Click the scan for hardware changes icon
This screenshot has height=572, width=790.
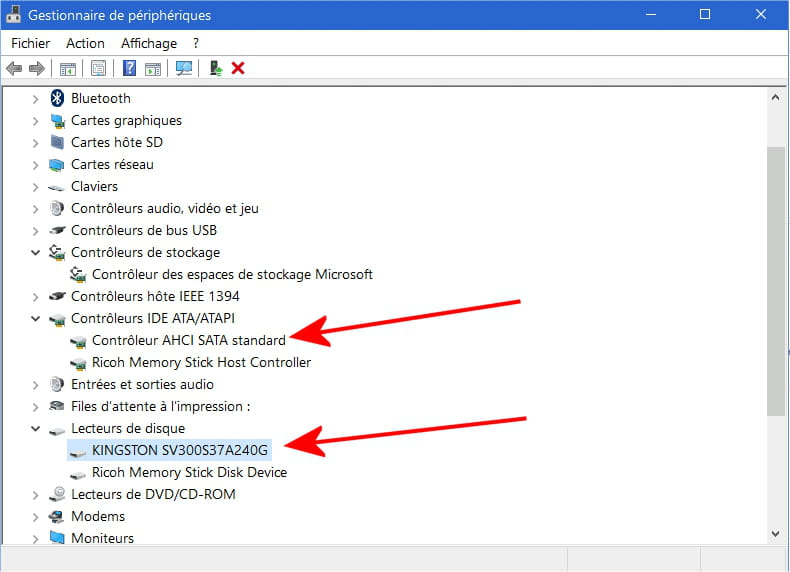tap(184, 68)
